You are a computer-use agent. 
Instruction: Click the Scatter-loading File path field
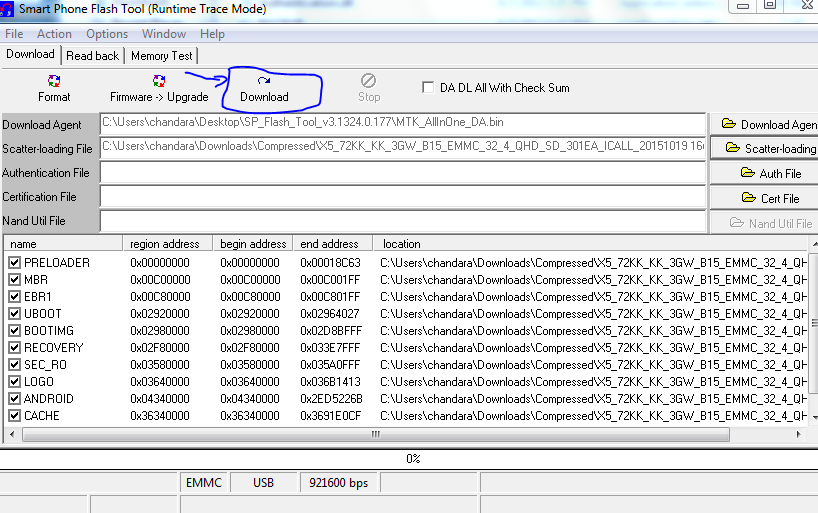tap(403, 148)
